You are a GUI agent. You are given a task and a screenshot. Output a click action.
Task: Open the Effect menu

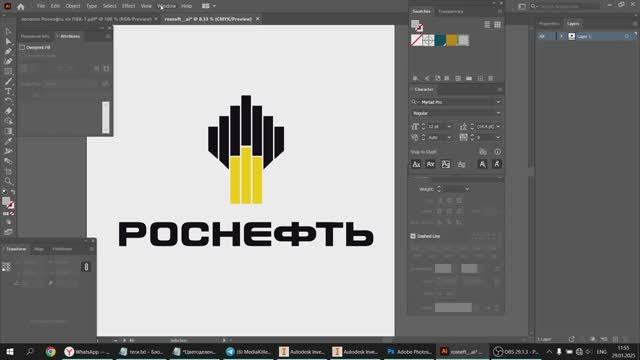[128, 6]
